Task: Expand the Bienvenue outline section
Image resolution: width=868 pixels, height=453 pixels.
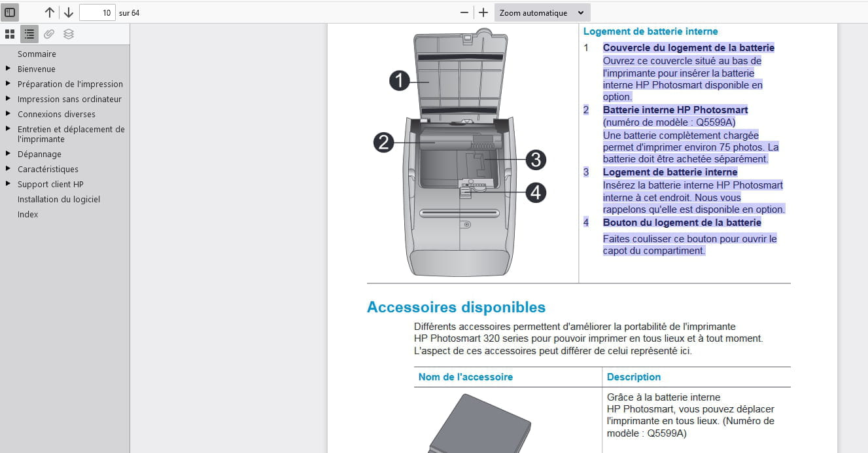Action: (x=8, y=69)
